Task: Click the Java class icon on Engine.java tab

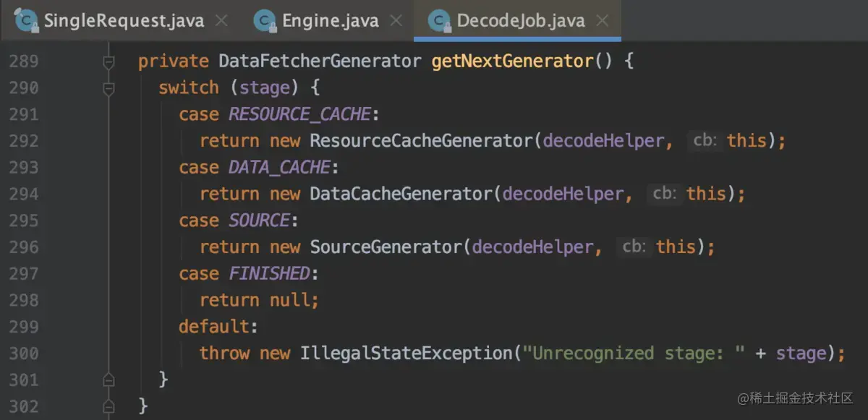Action: click(265, 21)
